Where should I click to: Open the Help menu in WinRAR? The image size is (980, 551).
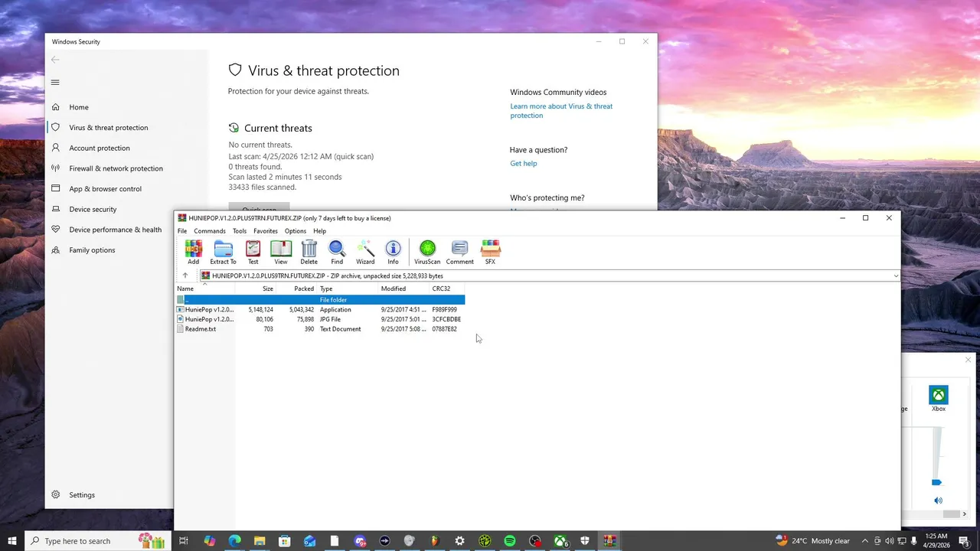tap(320, 231)
